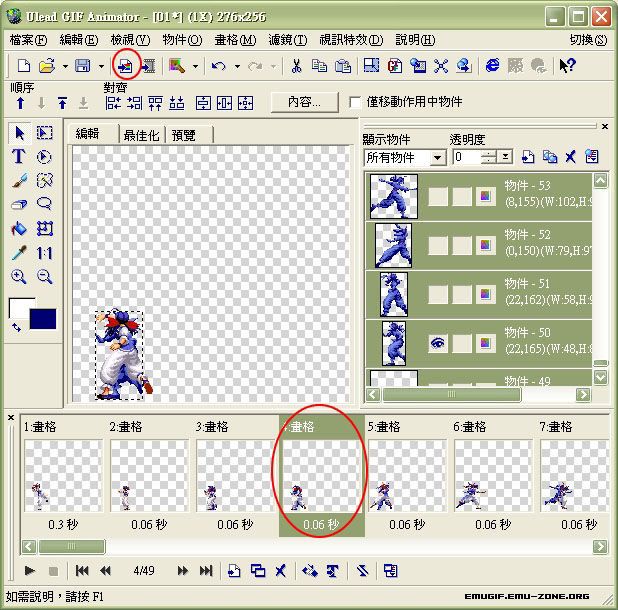Select the Zoom In magnifier tool
Image resolution: width=618 pixels, height=610 pixels.
pyautogui.click(x=19, y=277)
